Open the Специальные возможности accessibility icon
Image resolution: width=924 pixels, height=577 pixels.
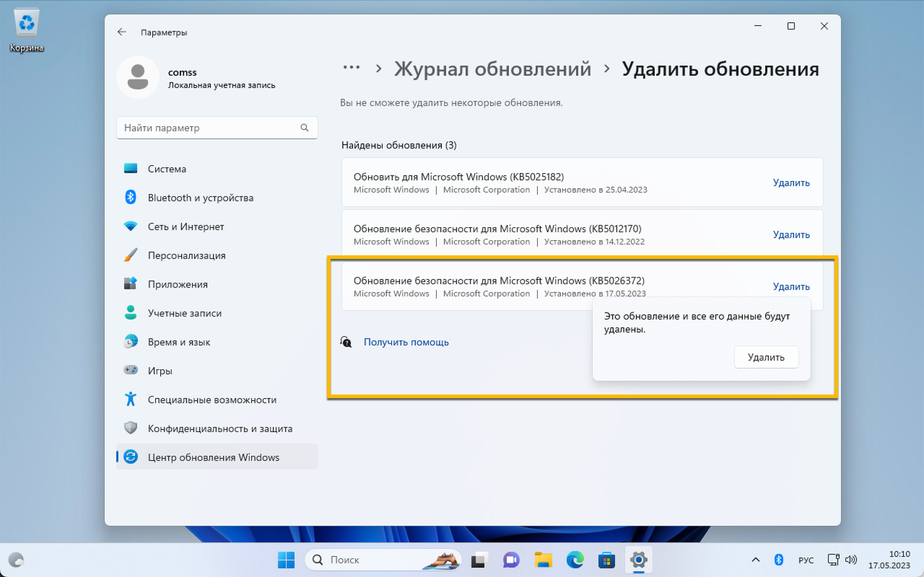[131, 399]
